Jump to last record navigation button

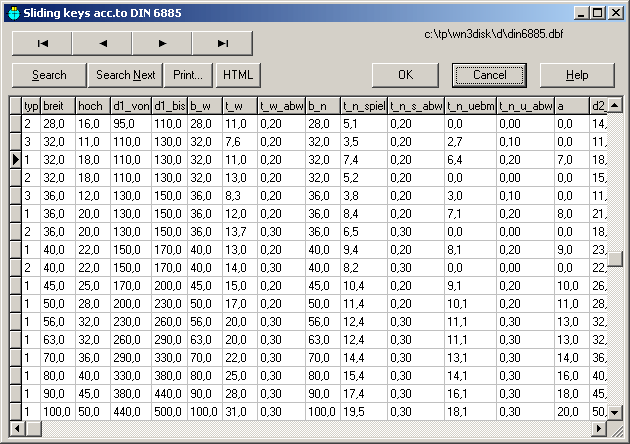pos(222,43)
